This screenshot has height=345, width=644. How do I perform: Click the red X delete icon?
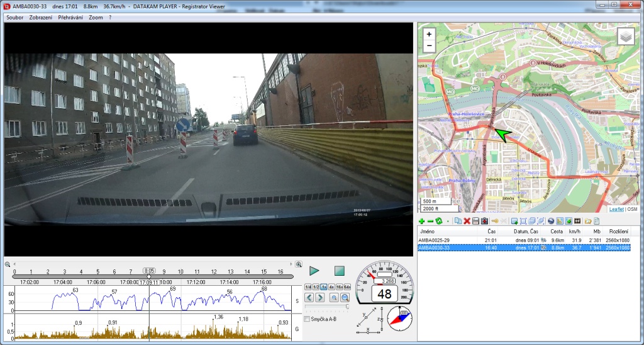click(467, 221)
